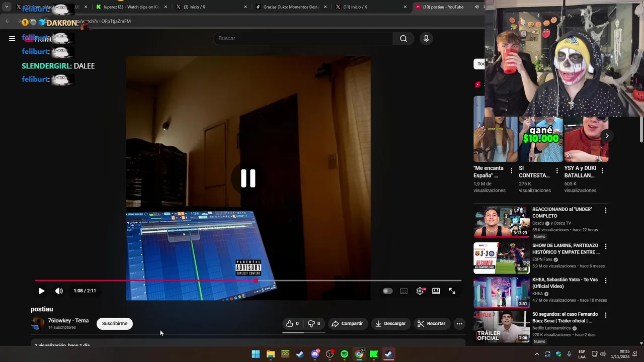
Task: Open Chrome tab search dropdown arrow
Action: click(7, 7)
